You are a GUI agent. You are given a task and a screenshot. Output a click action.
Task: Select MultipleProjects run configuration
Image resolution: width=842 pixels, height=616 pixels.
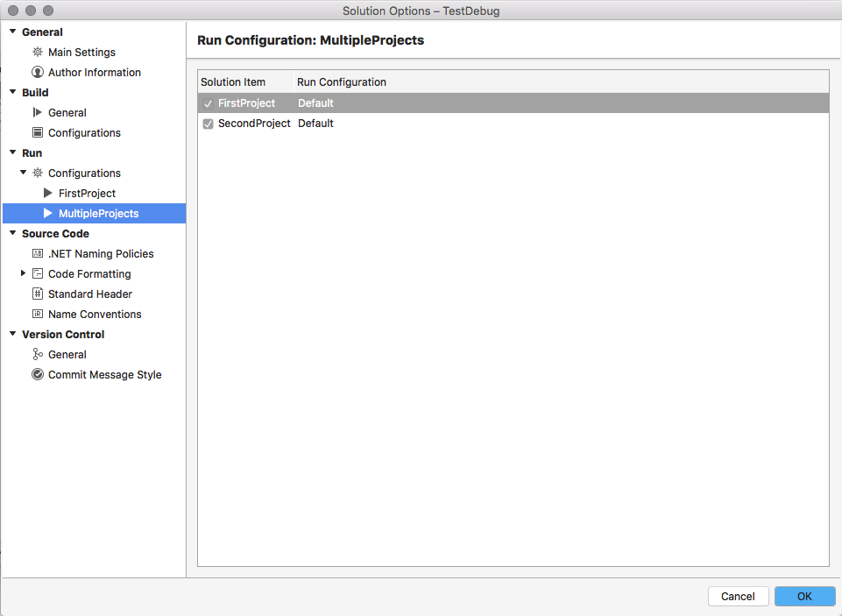click(99, 213)
